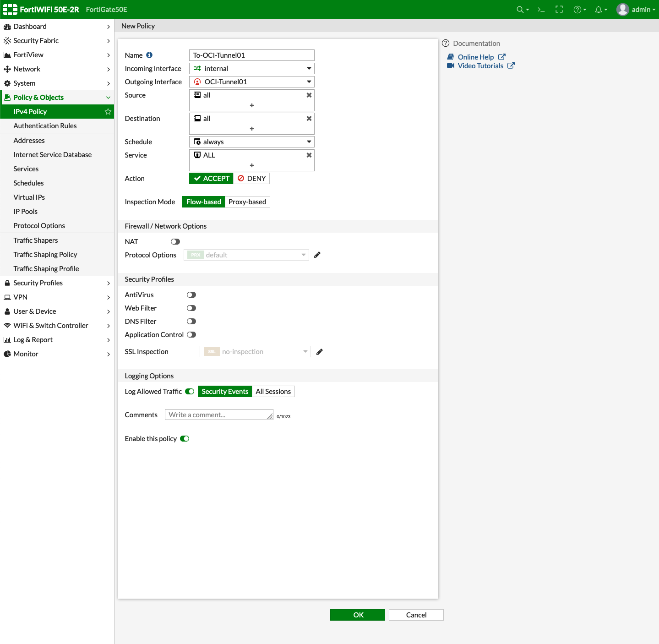The width and height of the screenshot is (659, 644).
Task: Edit the Protocol Options pencil icon
Action: click(x=317, y=255)
